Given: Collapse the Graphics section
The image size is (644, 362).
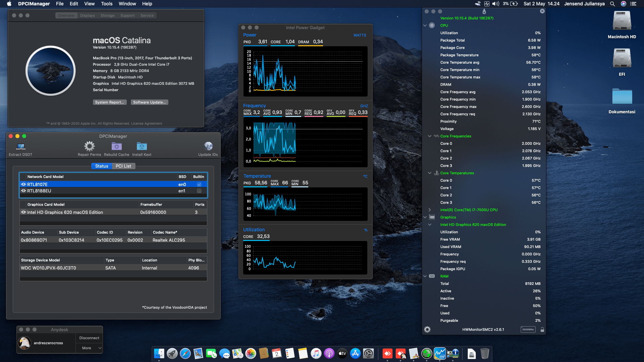Looking at the screenshot, I should coord(425,217).
